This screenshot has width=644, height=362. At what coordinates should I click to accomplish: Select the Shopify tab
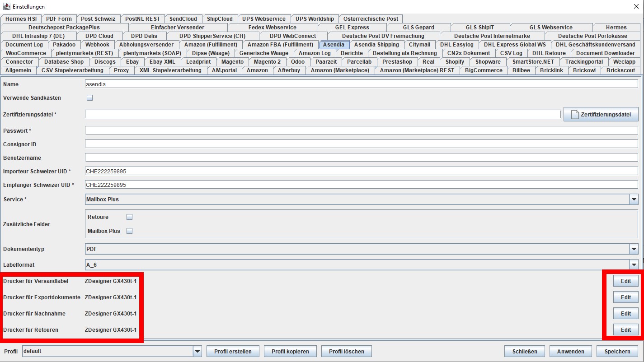tap(455, 62)
